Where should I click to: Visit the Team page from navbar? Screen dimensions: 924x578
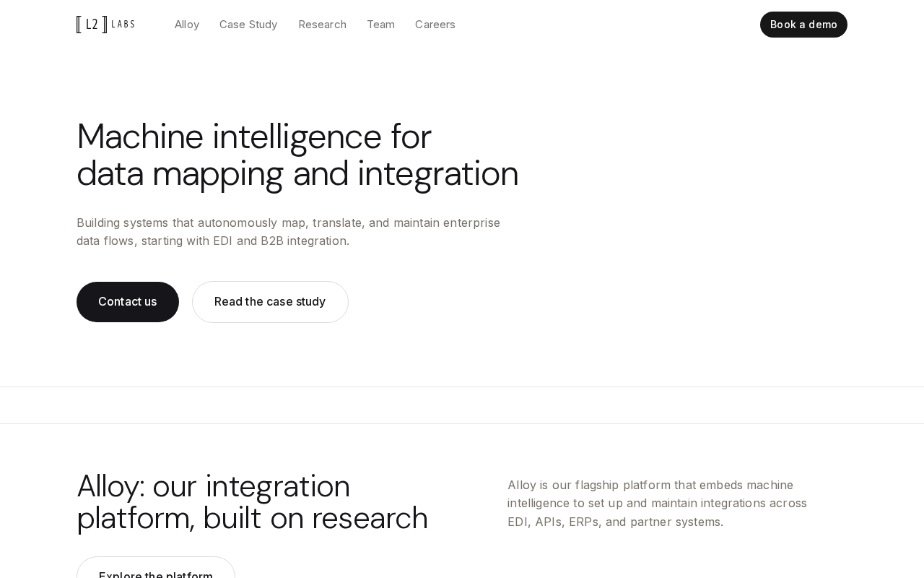point(381,25)
